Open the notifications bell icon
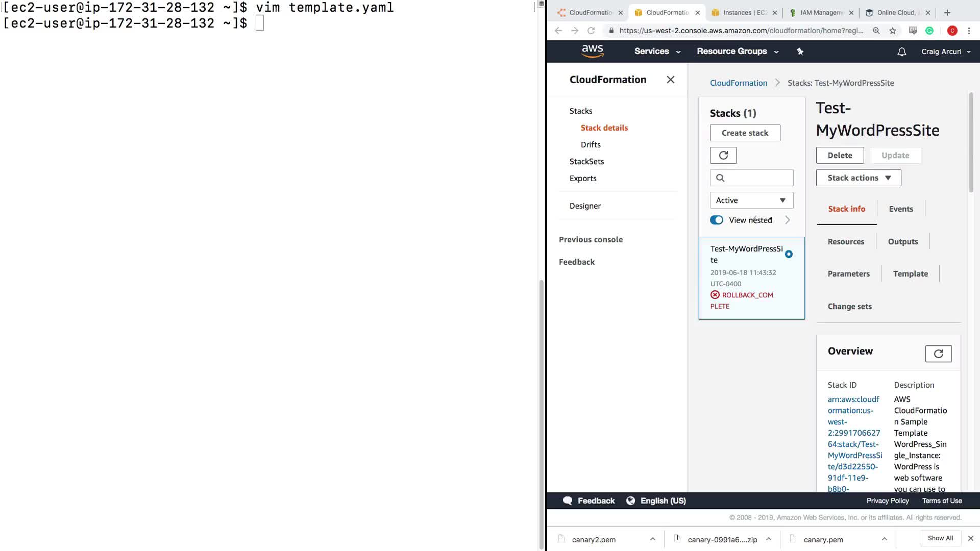 [901, 52]
